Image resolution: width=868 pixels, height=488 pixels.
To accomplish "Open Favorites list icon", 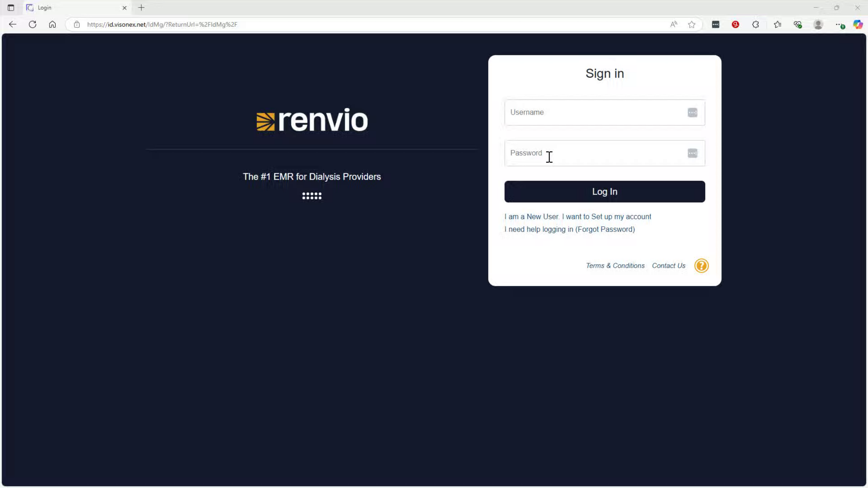I will tap(777, 24).
